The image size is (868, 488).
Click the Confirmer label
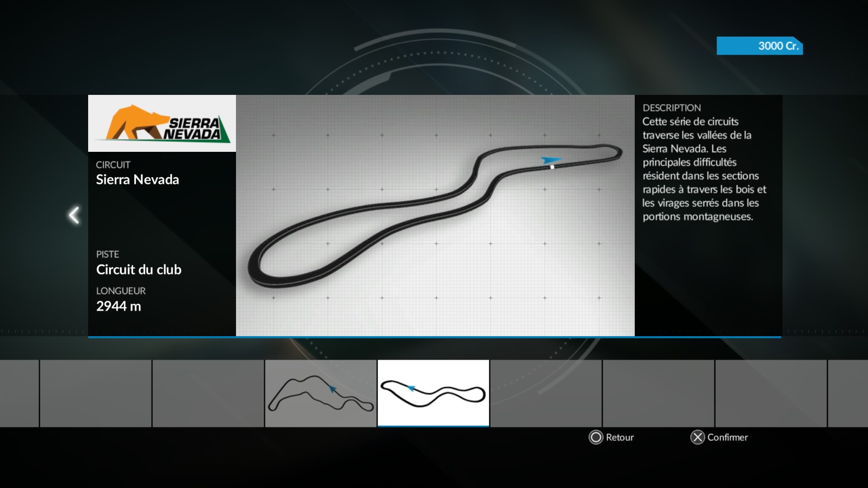click(727, 437)
